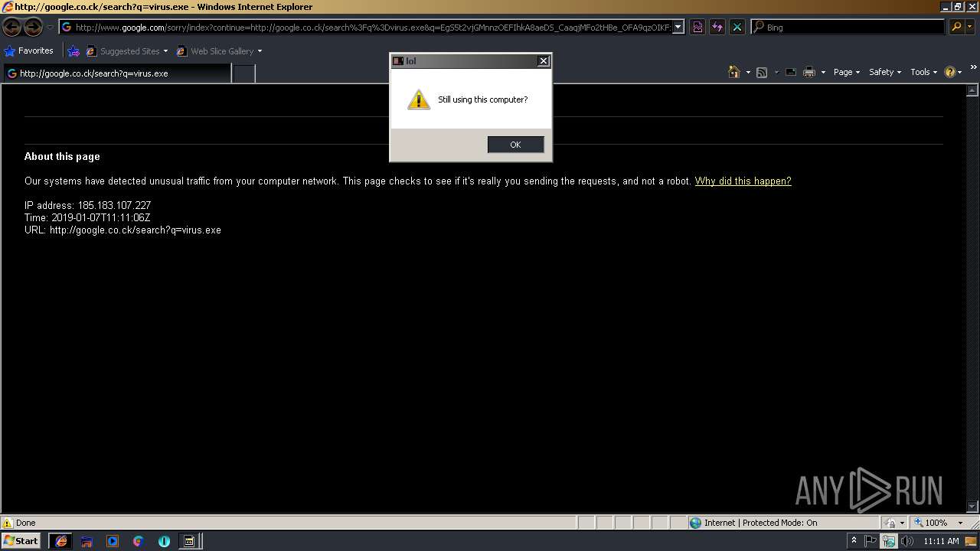This screenshot has height=551, width=980.
Task: Click the status bar privacy lock icon
Action: (890, 523)
